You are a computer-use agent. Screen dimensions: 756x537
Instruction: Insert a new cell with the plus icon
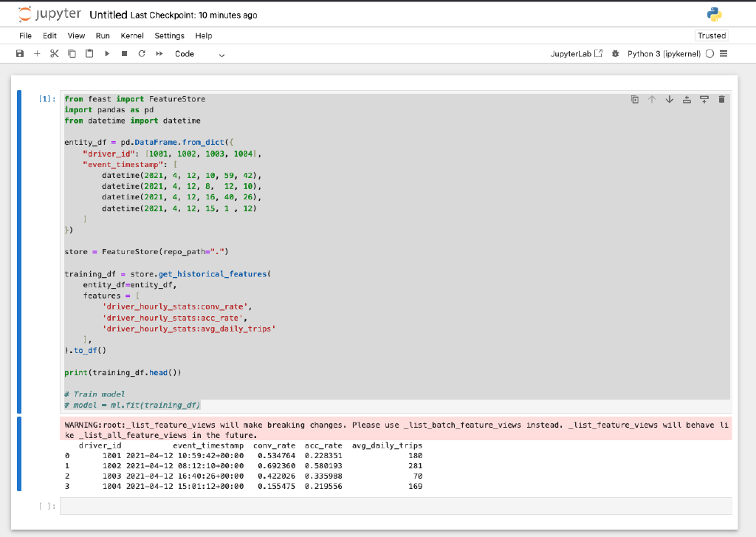coord(37,54)
